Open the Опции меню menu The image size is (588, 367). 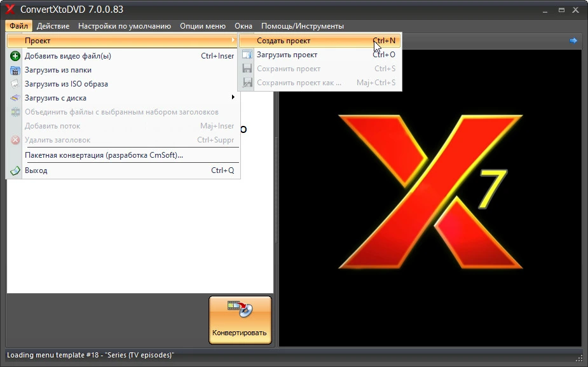(x=203, y=26)
